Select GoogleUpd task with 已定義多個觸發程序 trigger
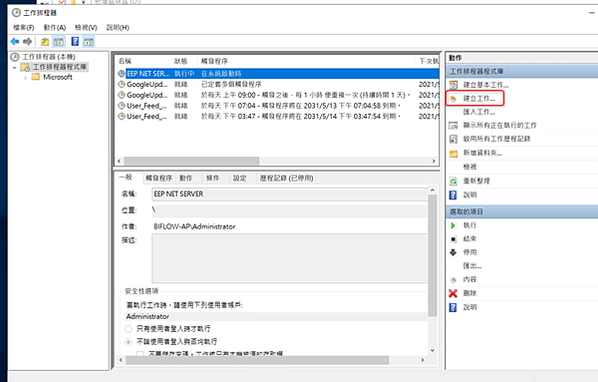 (x=278, y=84)
